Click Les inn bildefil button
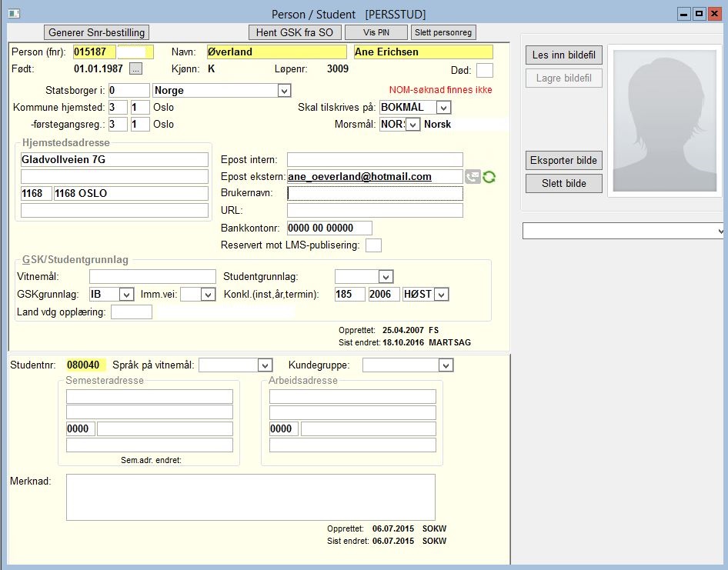This screenshot has width=728, height=570. 563,55
